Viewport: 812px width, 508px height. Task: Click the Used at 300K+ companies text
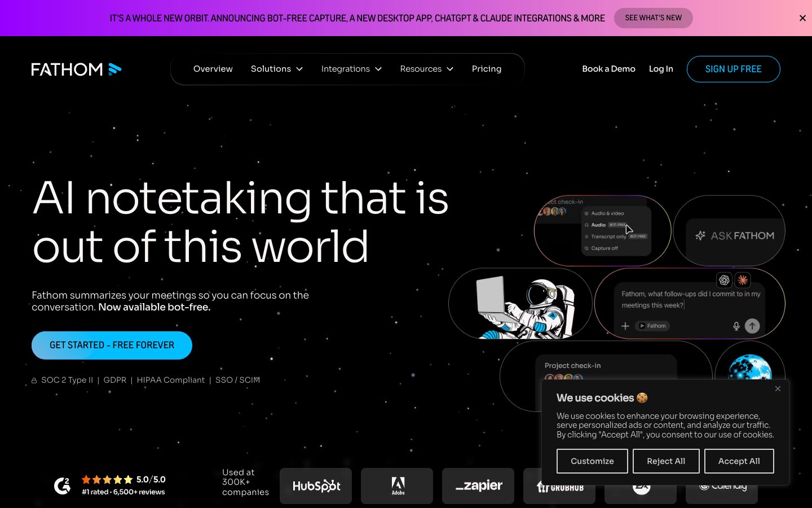(245, 482)
